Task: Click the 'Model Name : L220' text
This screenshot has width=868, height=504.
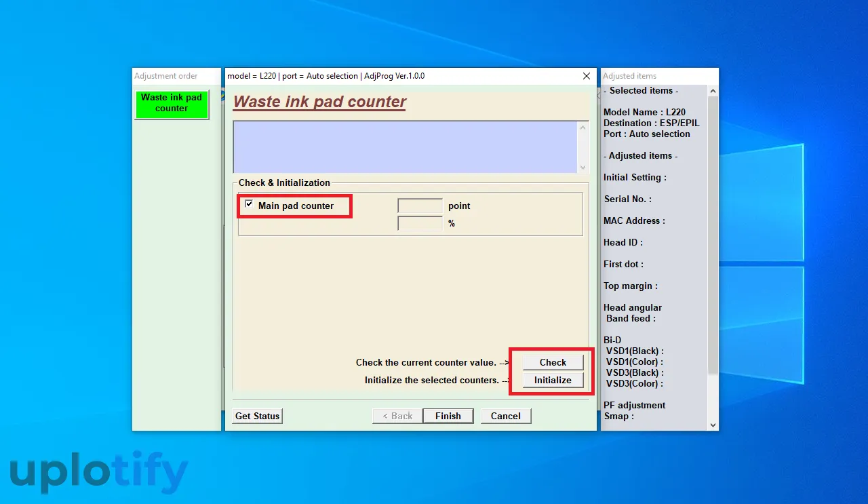Action: point(644,112)
